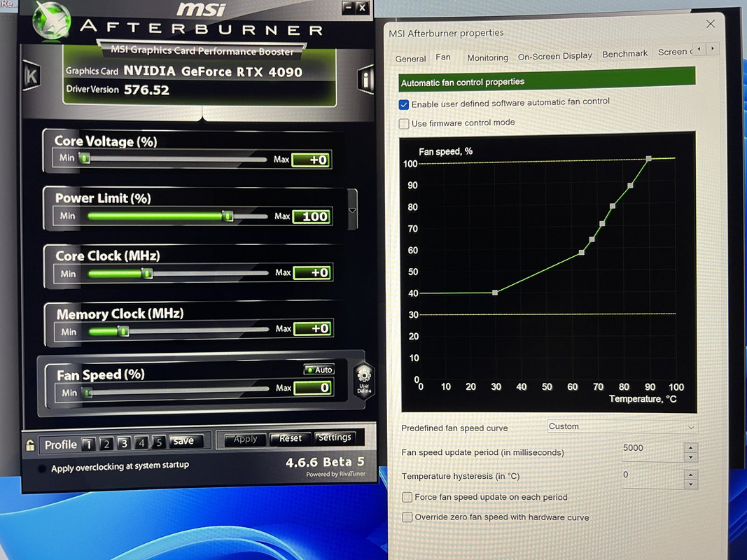Image resolution: width=747 pixels, height=560 pixels.
Task: Click the driver version 576.52 text
Action: 147,90
